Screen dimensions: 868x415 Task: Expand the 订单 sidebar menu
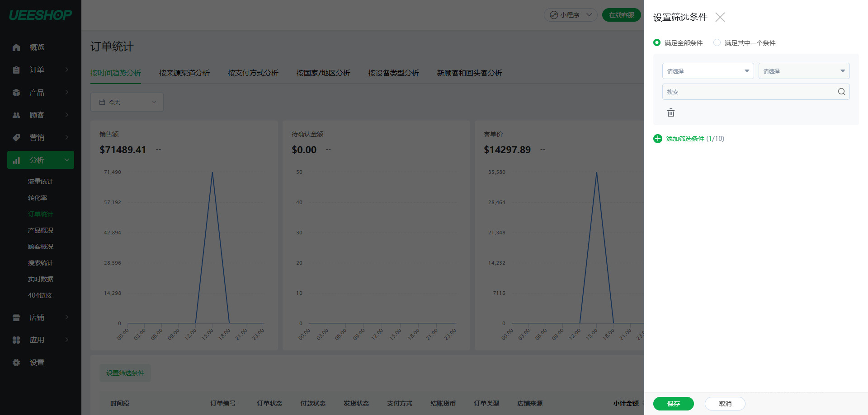click(67, 70)
